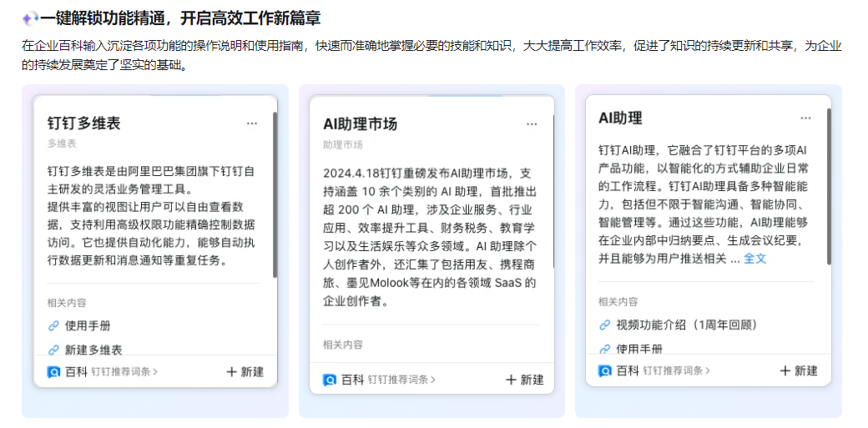The height and width of the screenshot is (428, 868).
Task: Click 百科 icon in AI助理 card footer
Action: click(x=605, y=371)
